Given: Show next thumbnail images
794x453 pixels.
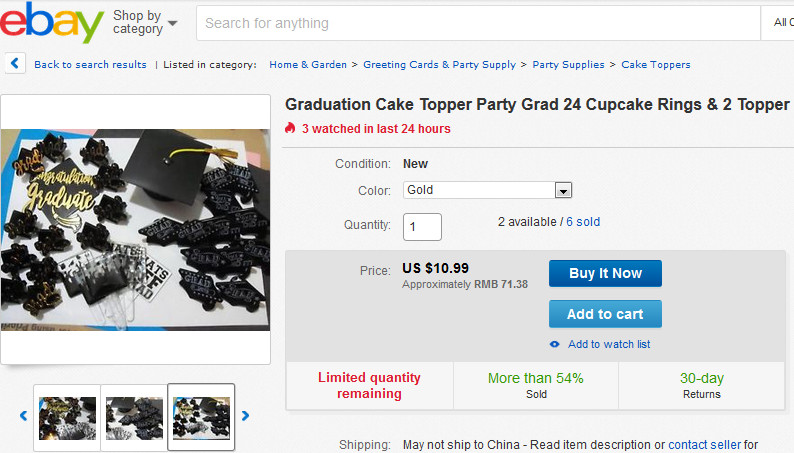Looking at the screenshot, I should pos(246,415).
